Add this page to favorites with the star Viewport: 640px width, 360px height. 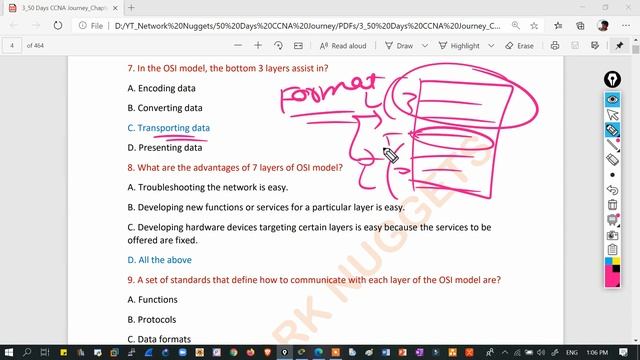coord(534,26)
